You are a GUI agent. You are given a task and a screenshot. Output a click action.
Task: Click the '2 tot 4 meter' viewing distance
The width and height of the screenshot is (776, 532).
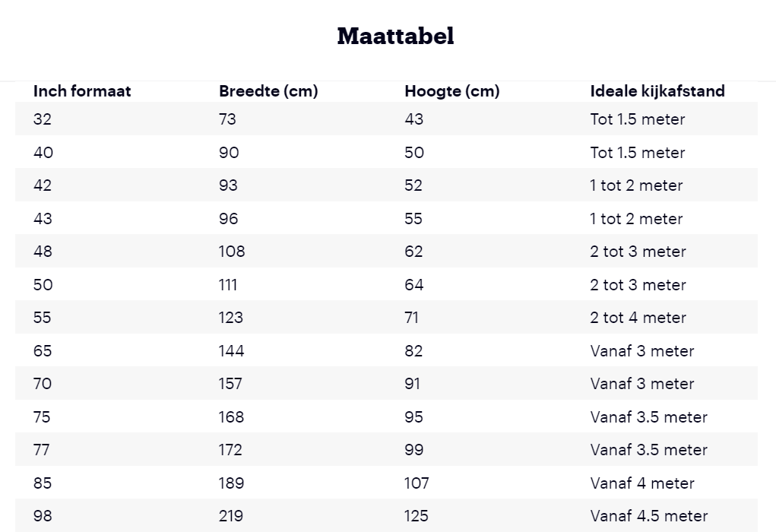click(638, 318)
